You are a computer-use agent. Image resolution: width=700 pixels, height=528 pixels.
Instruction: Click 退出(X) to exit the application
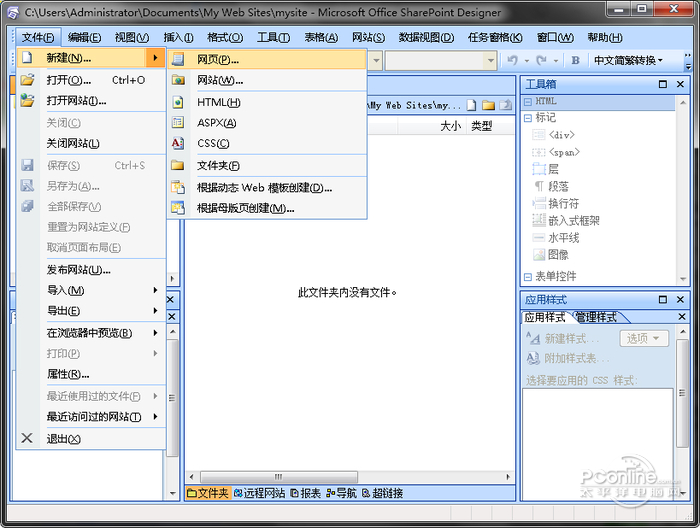pos(91,439)
